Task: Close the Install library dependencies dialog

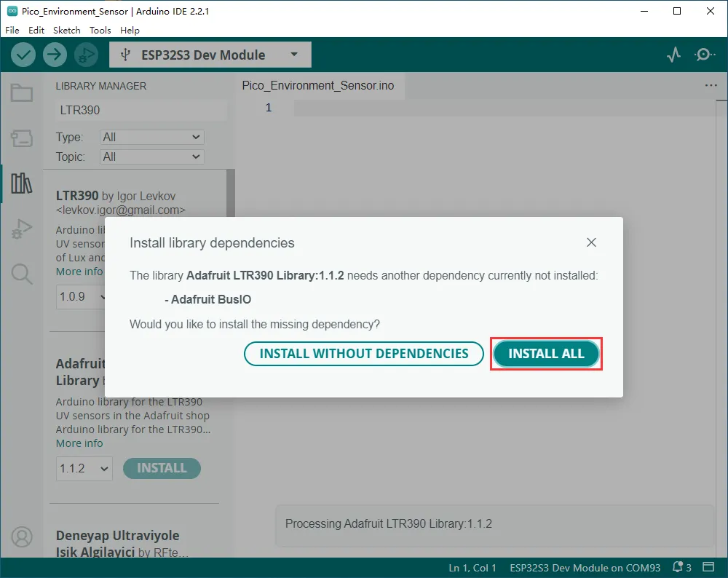Action: (591, 242)
